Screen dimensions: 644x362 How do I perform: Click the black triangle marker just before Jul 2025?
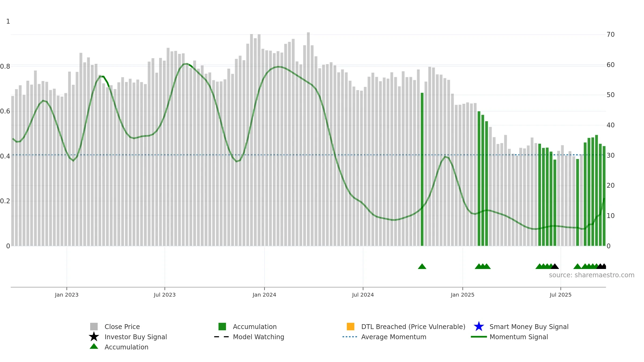coord(555,266)
